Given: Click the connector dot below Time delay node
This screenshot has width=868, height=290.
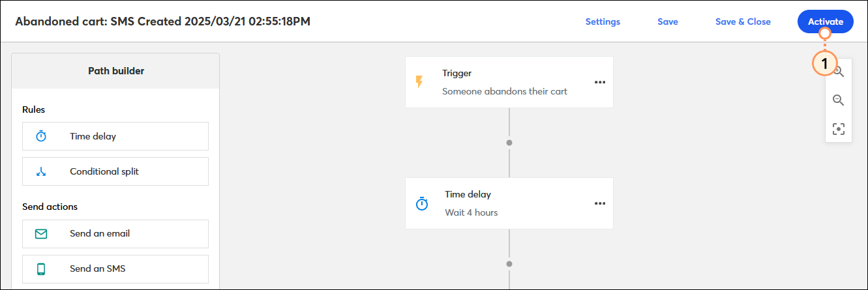Looking at the screenshot, I should (x=509, y=264).
